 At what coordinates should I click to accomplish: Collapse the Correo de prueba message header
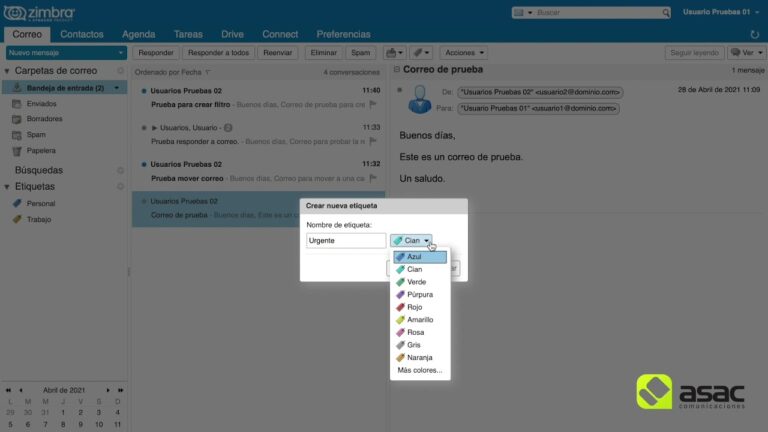[397, 70]
